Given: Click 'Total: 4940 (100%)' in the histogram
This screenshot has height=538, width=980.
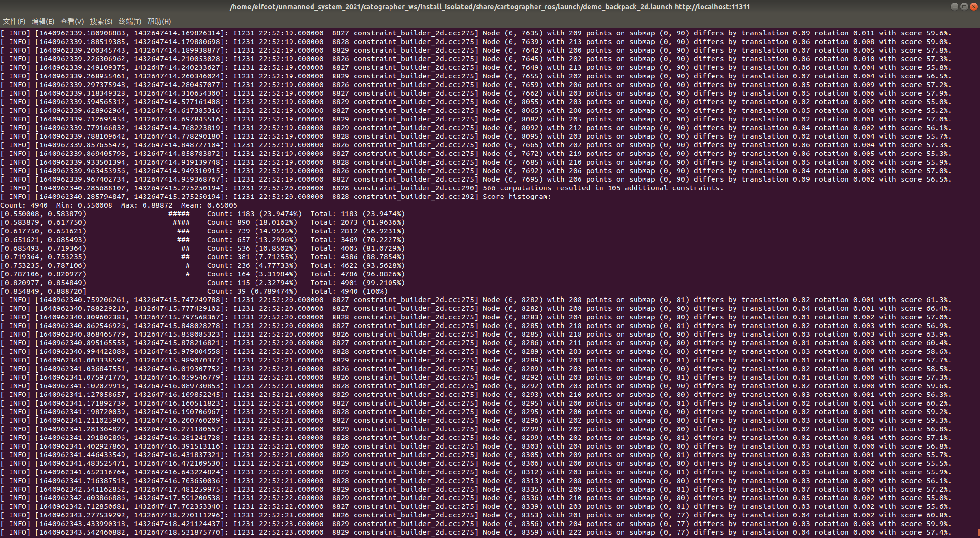Looking at the screenshot, I should (349, 291).
